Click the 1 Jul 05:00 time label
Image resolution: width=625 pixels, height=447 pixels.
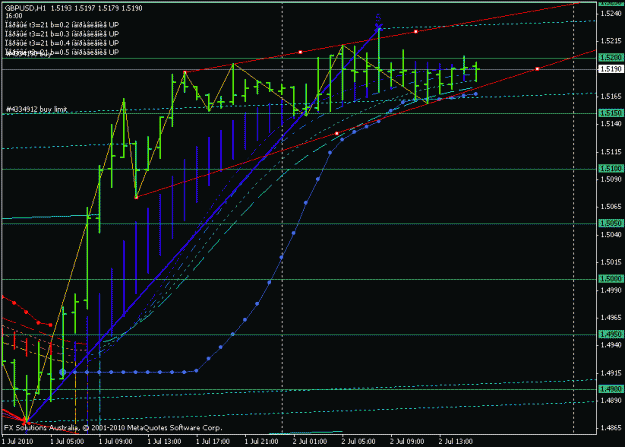[67, 441]
